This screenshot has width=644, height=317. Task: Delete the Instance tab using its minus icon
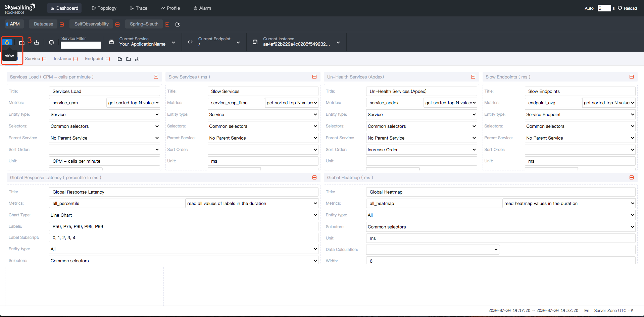point(76,59)
